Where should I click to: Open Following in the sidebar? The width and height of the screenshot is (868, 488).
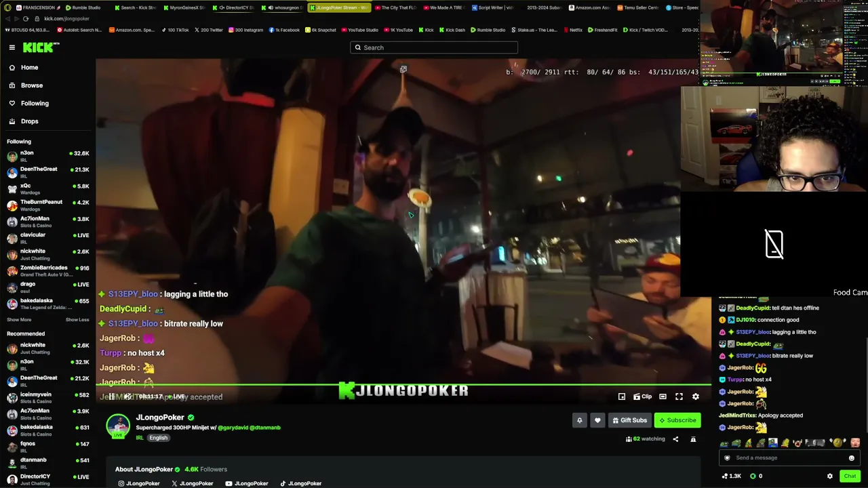[x=47, y=103]
